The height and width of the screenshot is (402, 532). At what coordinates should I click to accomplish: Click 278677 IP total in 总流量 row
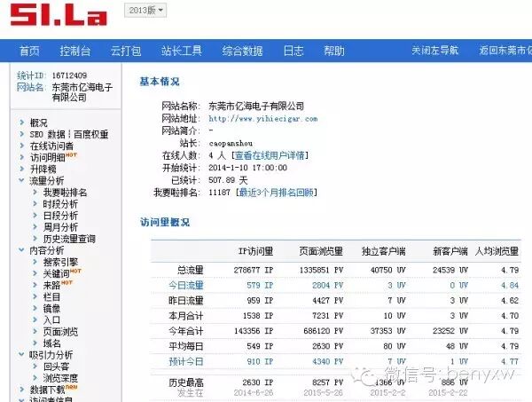[x=254, y=271]
